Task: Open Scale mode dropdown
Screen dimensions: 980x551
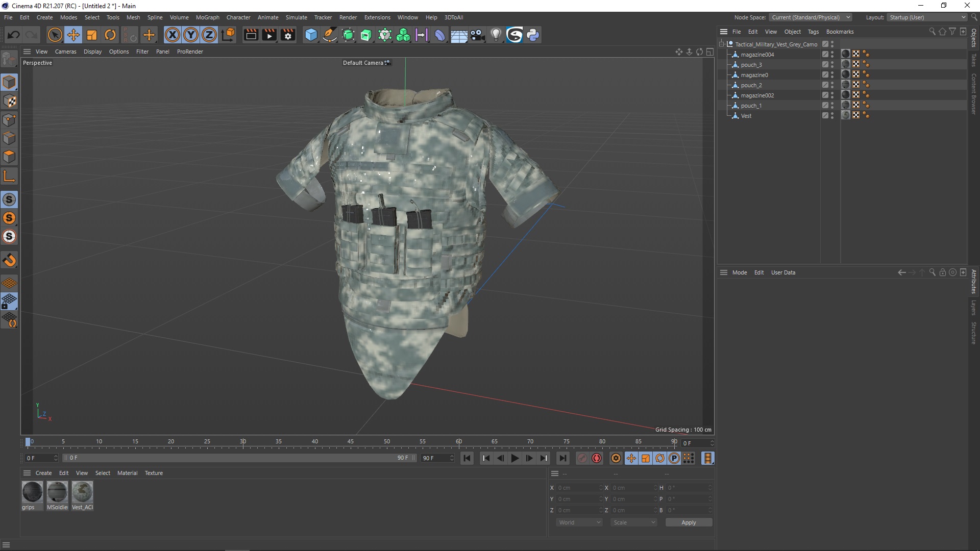Action: (x=634, y=522)
